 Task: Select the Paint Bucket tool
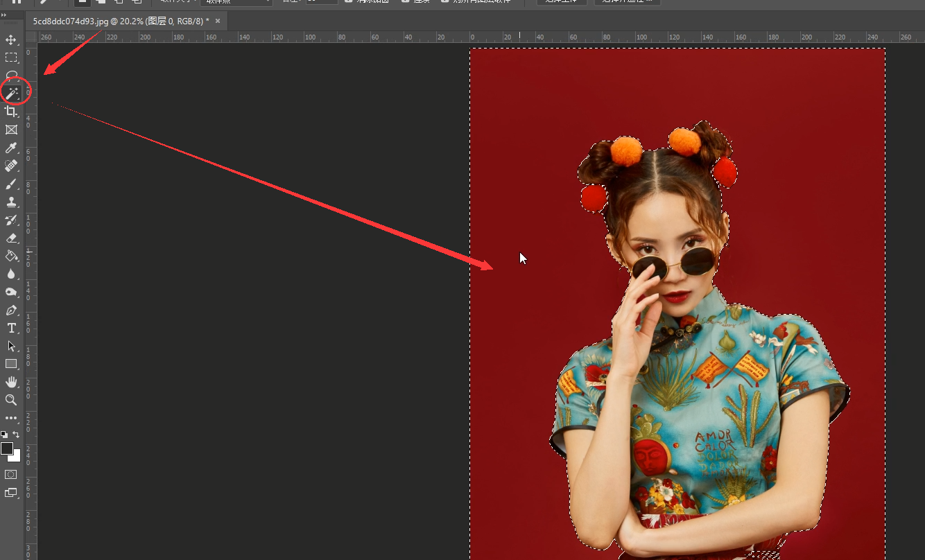pyautogui.click(x=11, y=256)
